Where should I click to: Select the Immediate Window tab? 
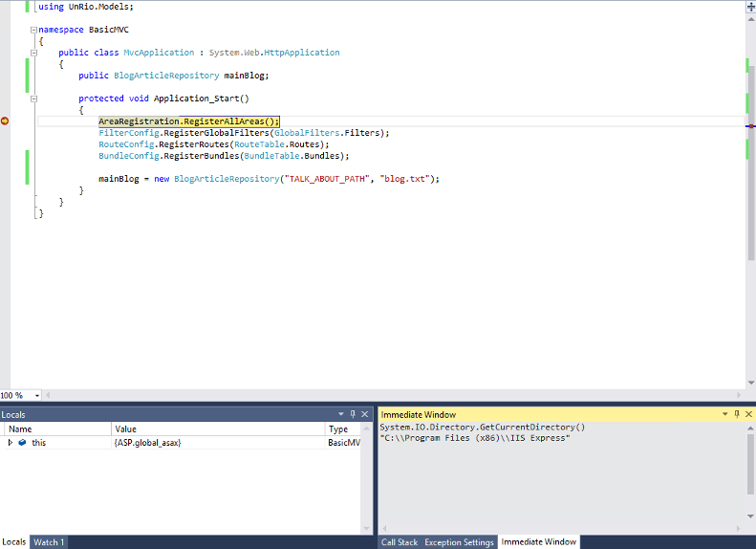[x=538, y=541]
